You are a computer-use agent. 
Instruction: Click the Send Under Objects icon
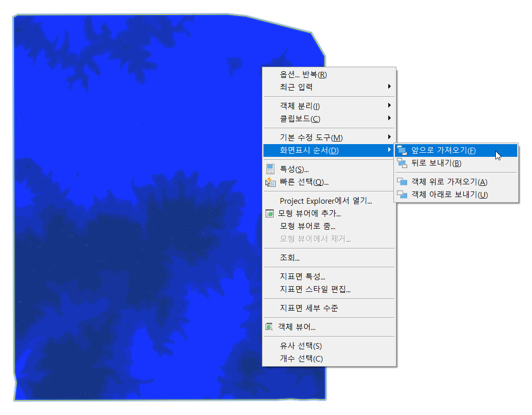tap(403, 195)
